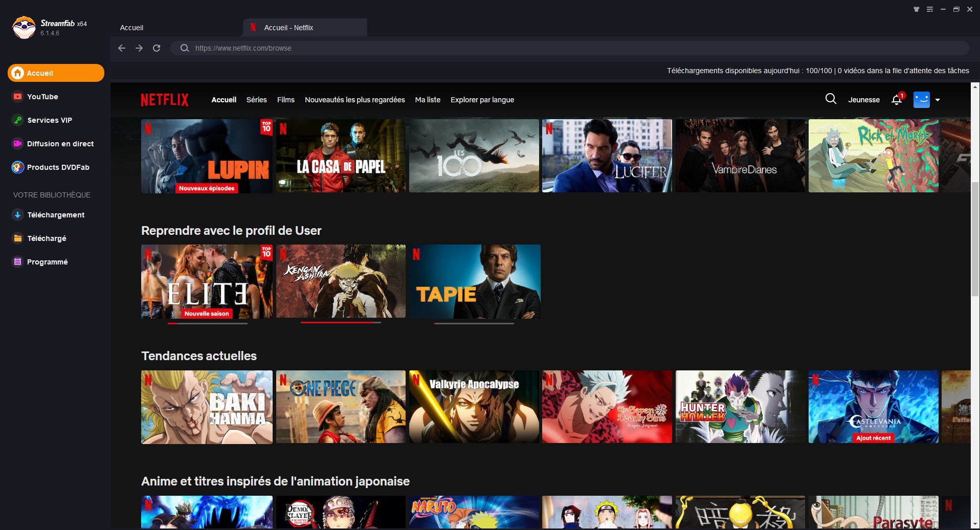Select Films in Netflix navigation

tap(286, 100)
